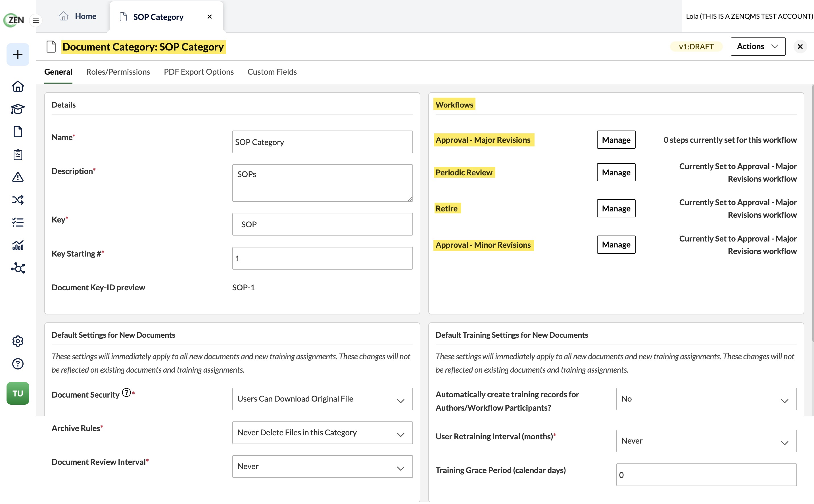Open the Document Review Interval dropdown
The width and height of the screenshot is (814, 504).
point(322,466)
